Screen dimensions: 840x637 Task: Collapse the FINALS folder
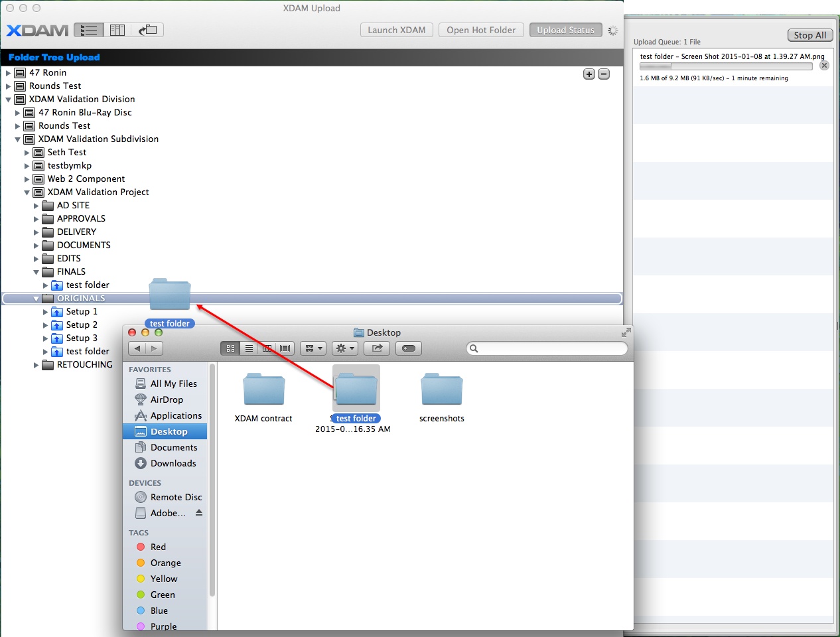(x=36, y=272)
